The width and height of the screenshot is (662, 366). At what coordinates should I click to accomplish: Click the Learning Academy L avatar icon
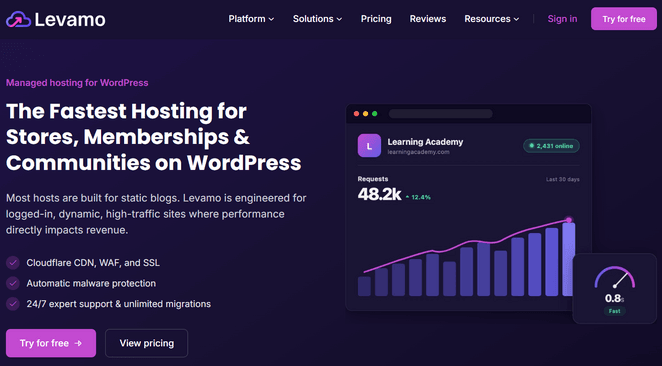pos(369,146)
